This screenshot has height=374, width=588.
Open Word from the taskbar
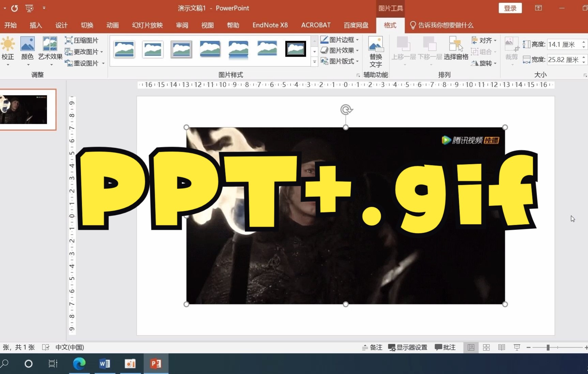[105, 363]
